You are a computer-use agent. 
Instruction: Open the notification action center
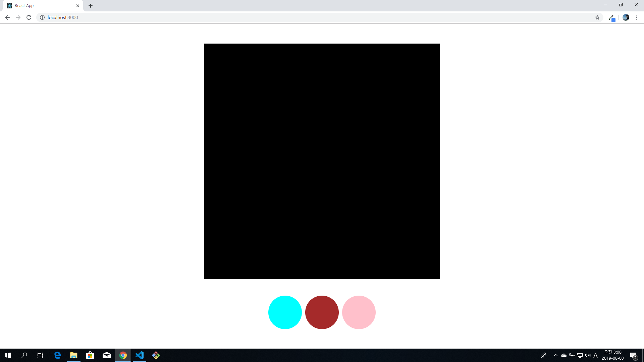click(633, 355)
